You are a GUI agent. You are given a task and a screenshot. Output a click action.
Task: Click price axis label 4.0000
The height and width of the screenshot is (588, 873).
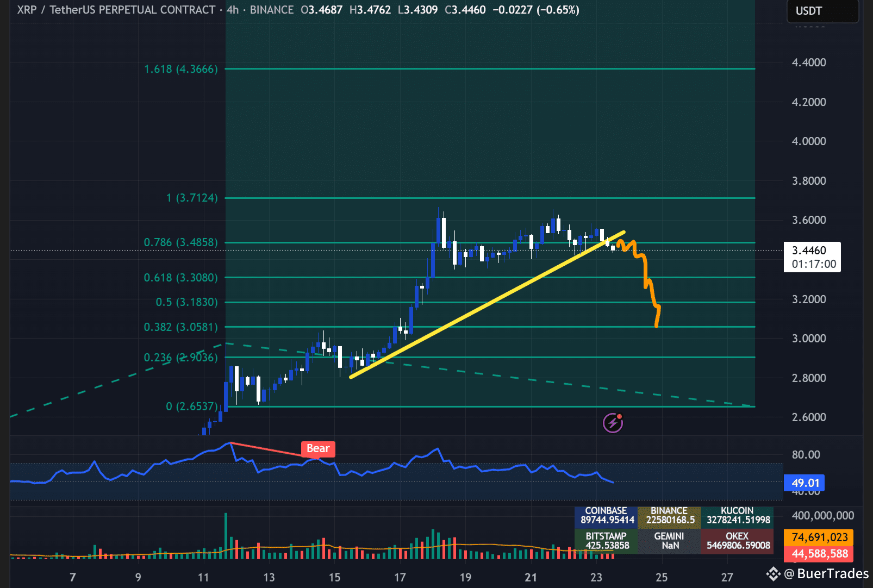click(x=809, y=141)
